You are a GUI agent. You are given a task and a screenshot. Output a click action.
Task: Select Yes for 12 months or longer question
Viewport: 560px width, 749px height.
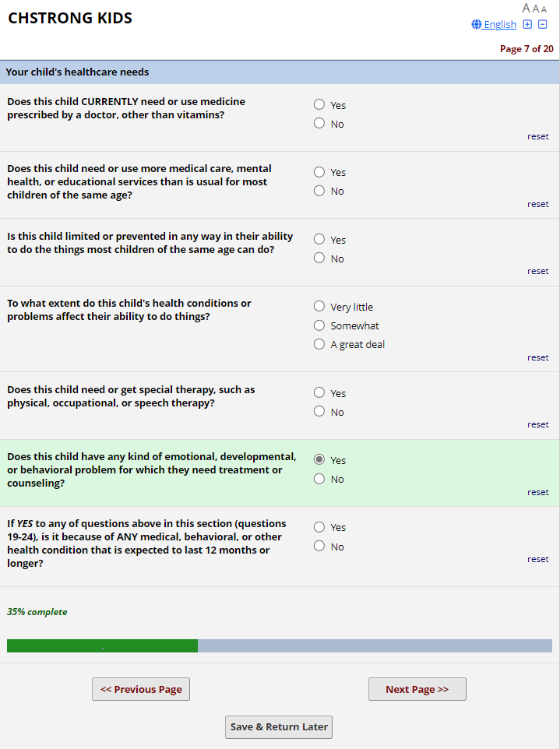click(x=319, y=527)
